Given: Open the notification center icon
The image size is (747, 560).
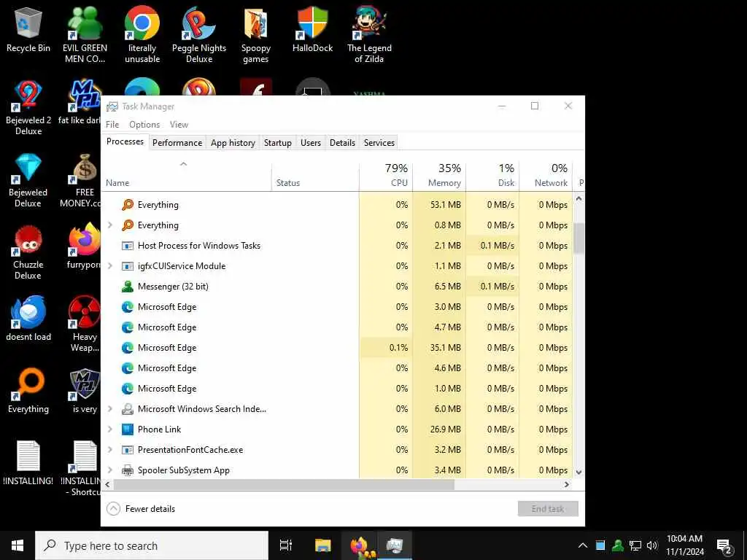Looking at the screenshot, I should [x=724, y=545].
